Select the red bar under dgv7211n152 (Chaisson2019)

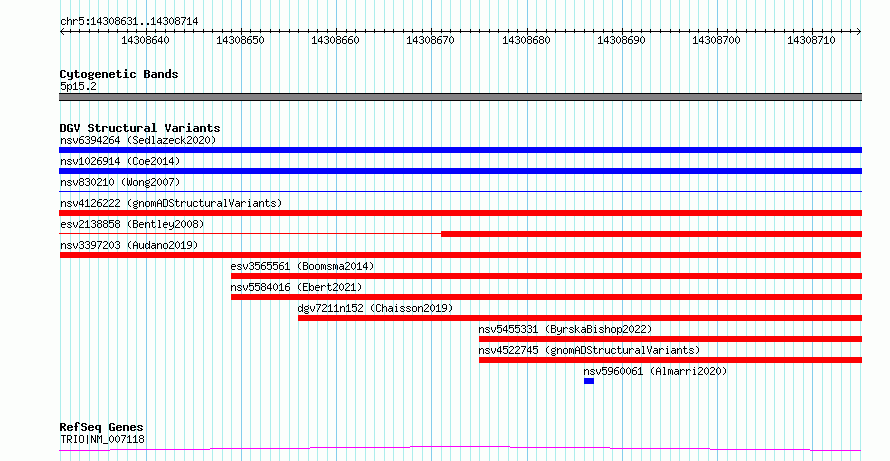580,318
